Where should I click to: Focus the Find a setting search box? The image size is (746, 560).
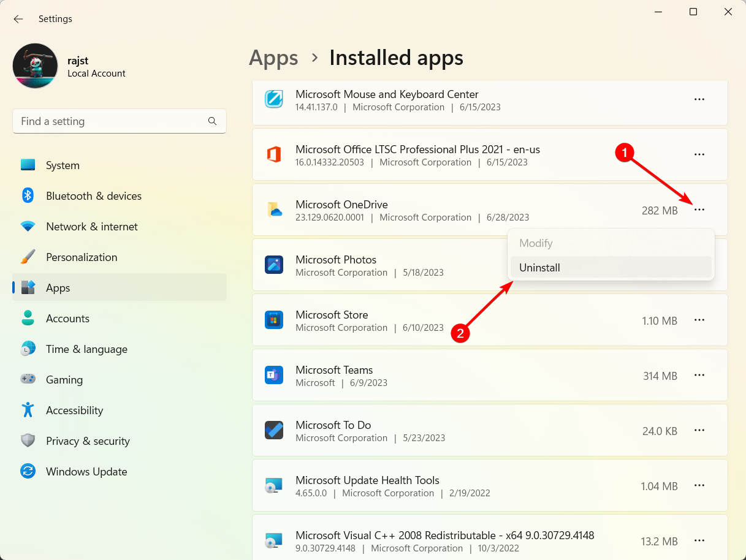click(110, 121)
